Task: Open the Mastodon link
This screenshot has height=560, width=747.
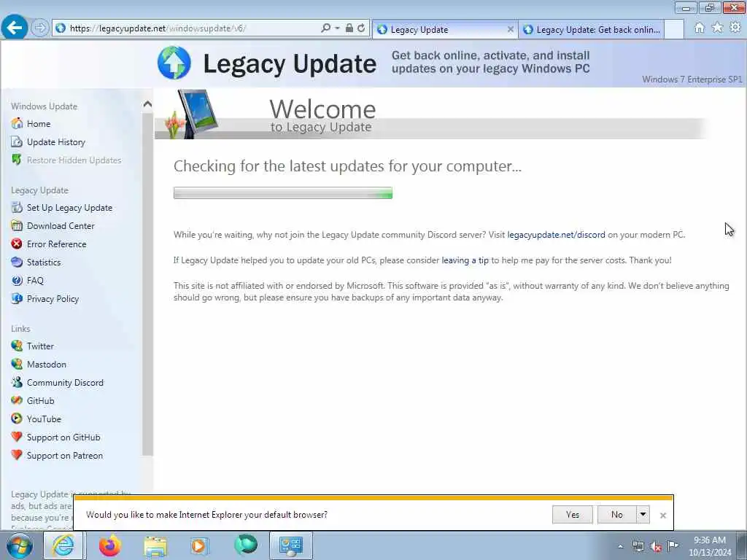Action: (x=46, y=365)
